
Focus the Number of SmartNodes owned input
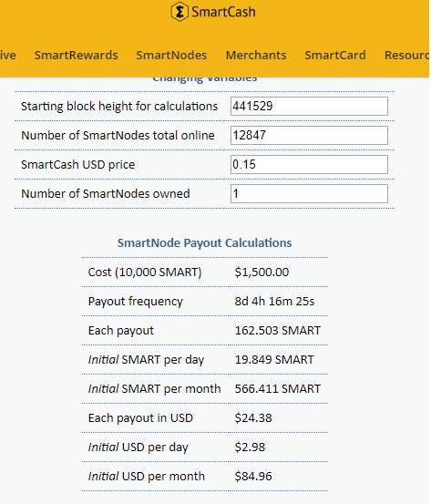[x=309, y=193]
